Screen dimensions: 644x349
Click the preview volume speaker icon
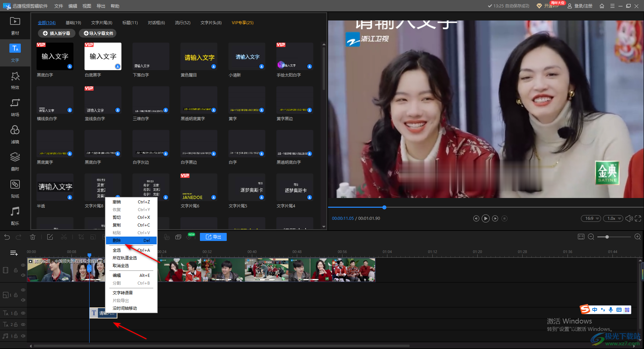[629, 218]
